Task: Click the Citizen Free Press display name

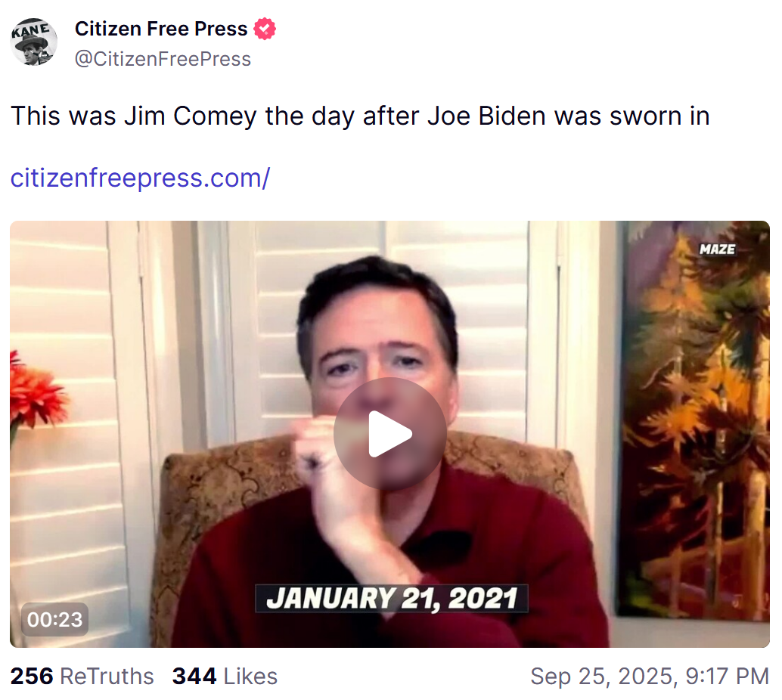Action: click(161, 29)
